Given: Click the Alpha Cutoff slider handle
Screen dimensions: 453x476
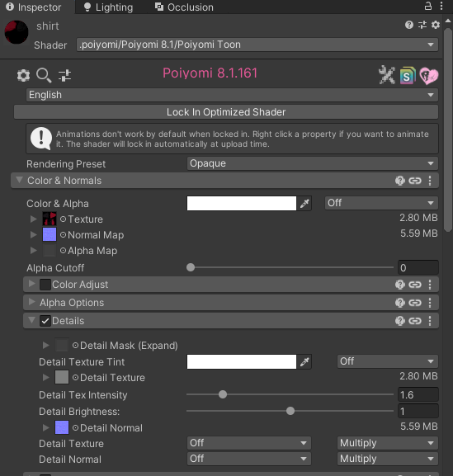Looking at the screenshot, I should [191, 267].
